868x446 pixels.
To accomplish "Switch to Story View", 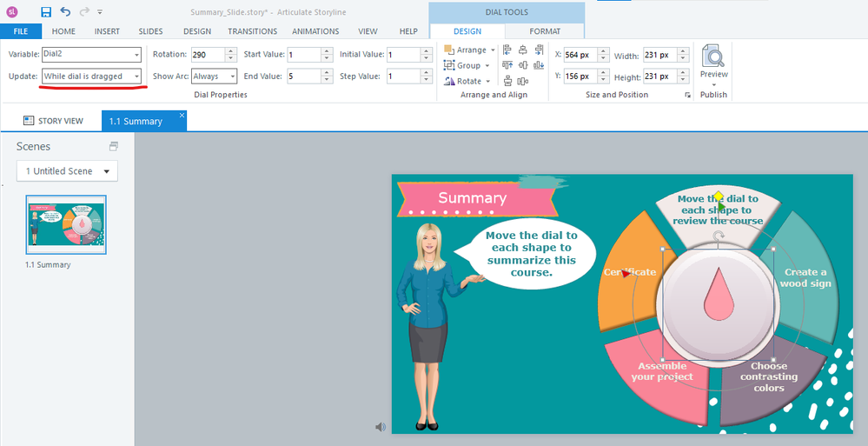I will 52,121.
